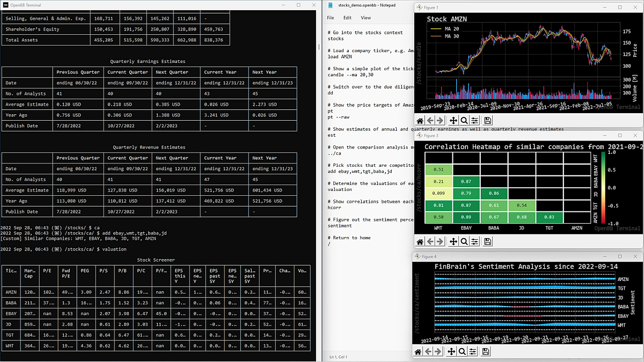Click the Notepad app icon in title bar
Screen dimensions: 644x362
coord(331,5)
